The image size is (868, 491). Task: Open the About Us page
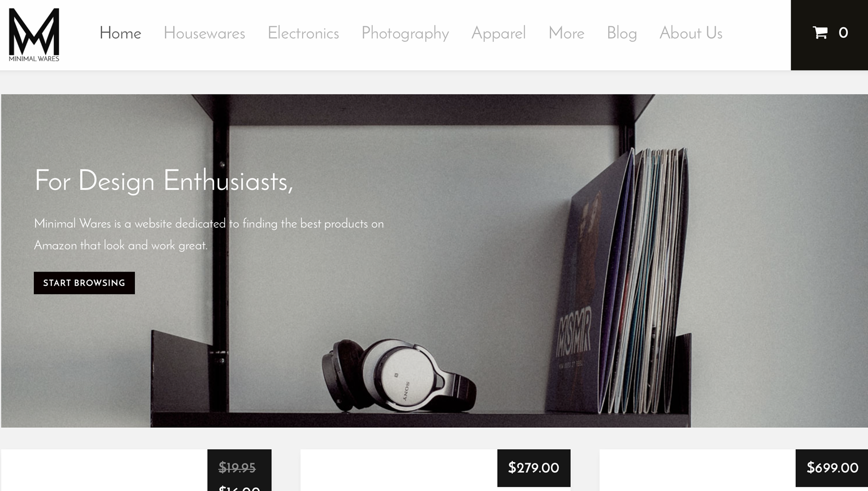(x=691, y=33)
